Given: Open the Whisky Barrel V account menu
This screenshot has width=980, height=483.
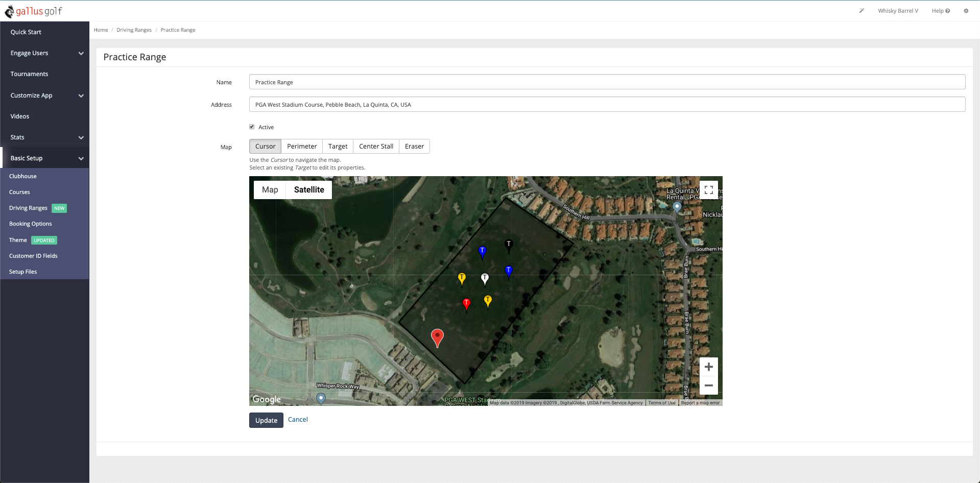Looking at the screenshot, I should point(898,11).
